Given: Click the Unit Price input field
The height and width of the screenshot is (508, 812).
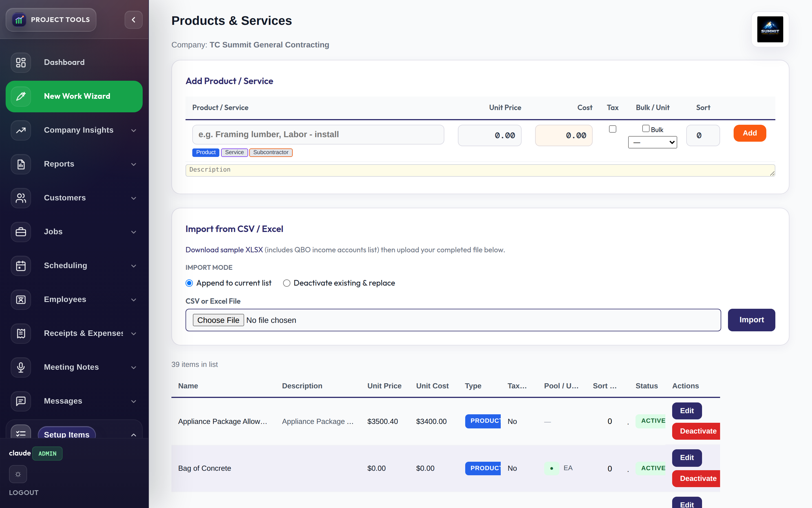Looking at the screenshot, I should point(489,135).
